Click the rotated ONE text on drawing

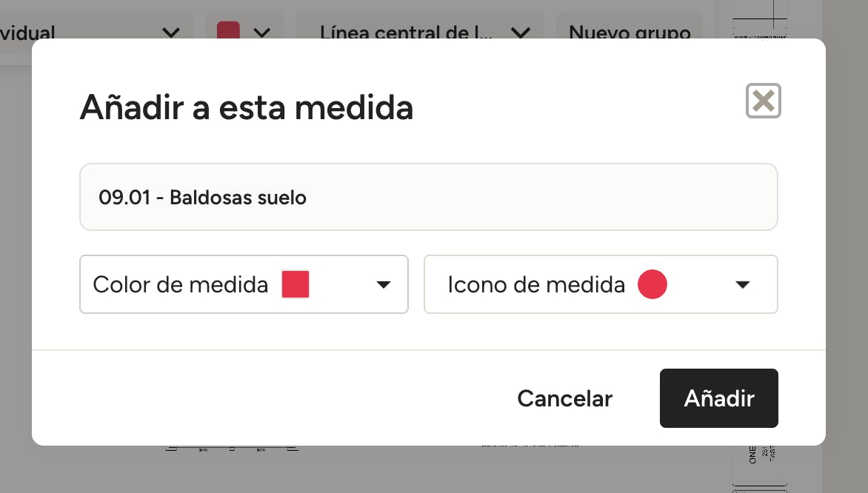[x=752, y=455]
